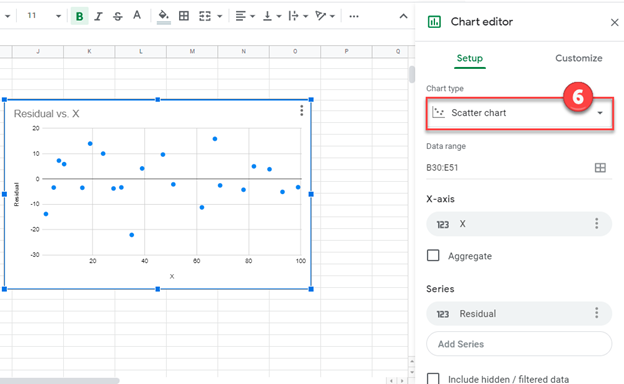
Task: Click the horizontal scrollbar thumb
Action: (60, 381)
